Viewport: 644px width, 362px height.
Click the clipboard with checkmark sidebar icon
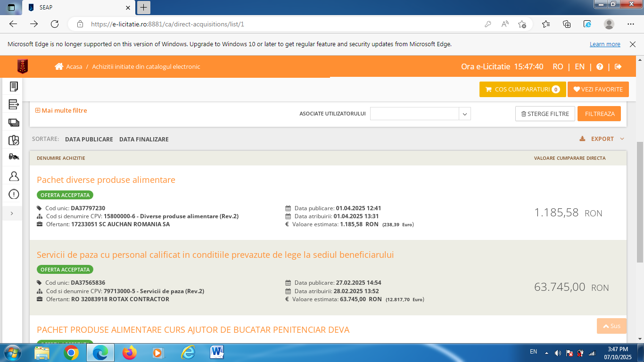[x=14, y=140]
